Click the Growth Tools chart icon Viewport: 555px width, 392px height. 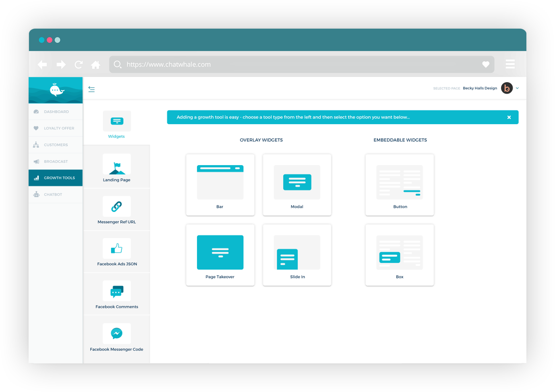[x=36, y=178]
